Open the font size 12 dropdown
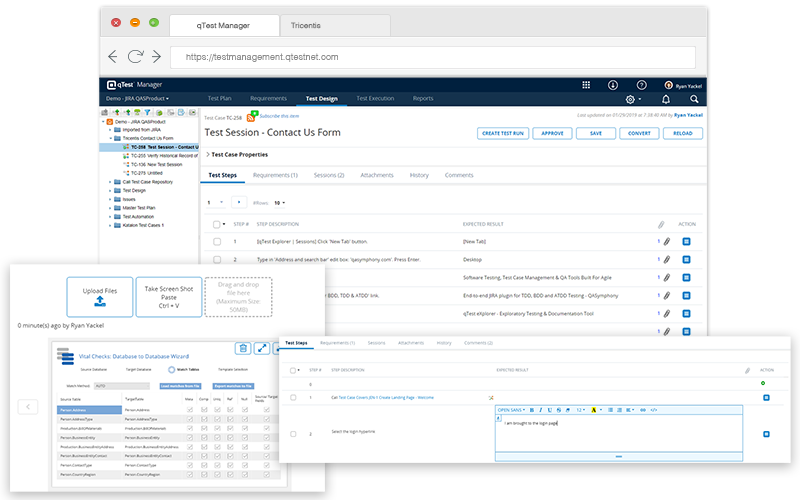 point(581,410)
